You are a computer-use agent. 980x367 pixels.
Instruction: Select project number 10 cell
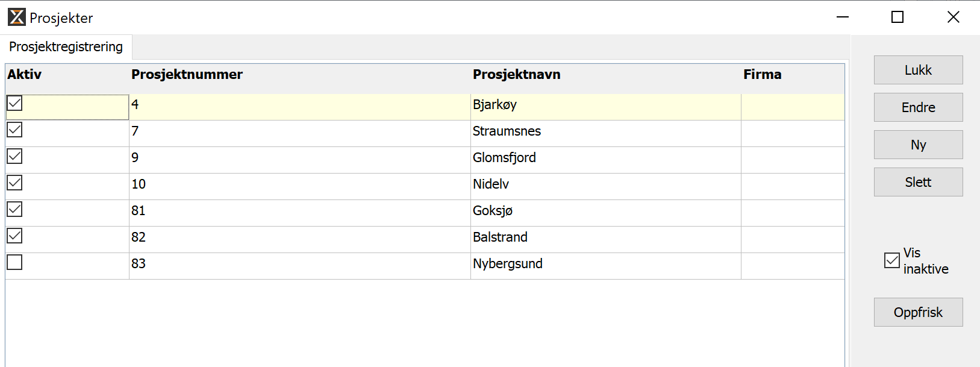click(x=139, y=184)
